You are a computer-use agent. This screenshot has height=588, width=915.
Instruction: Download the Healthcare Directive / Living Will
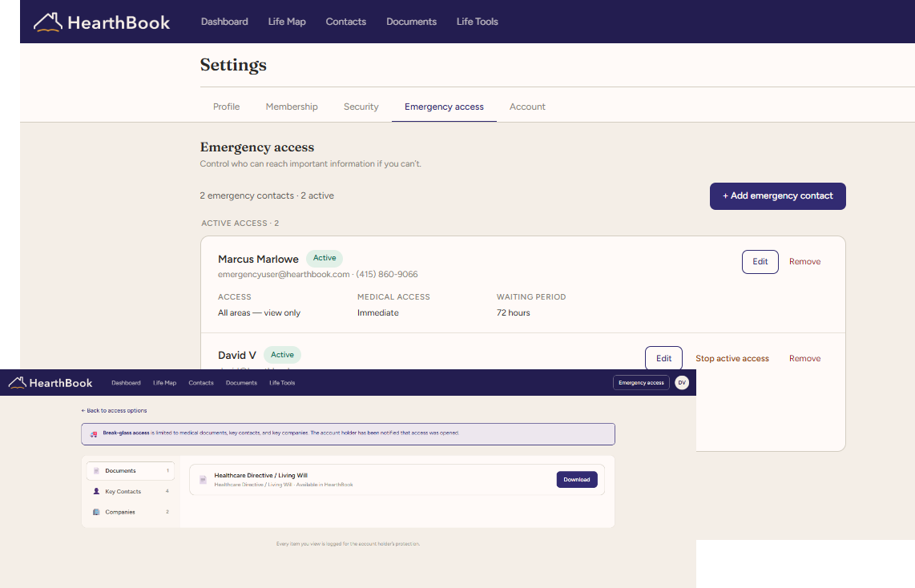pos(577,480)
